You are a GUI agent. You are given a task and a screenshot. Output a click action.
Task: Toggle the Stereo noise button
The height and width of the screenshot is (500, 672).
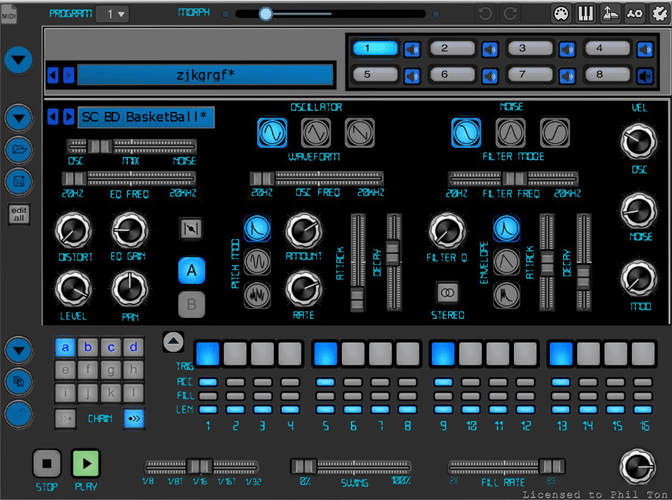(x=447, y=293)
